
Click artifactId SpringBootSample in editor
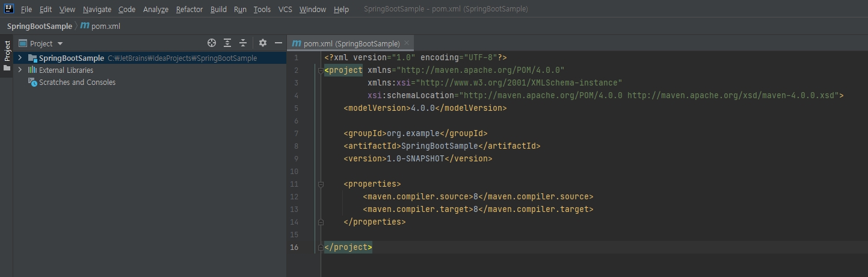442,146
